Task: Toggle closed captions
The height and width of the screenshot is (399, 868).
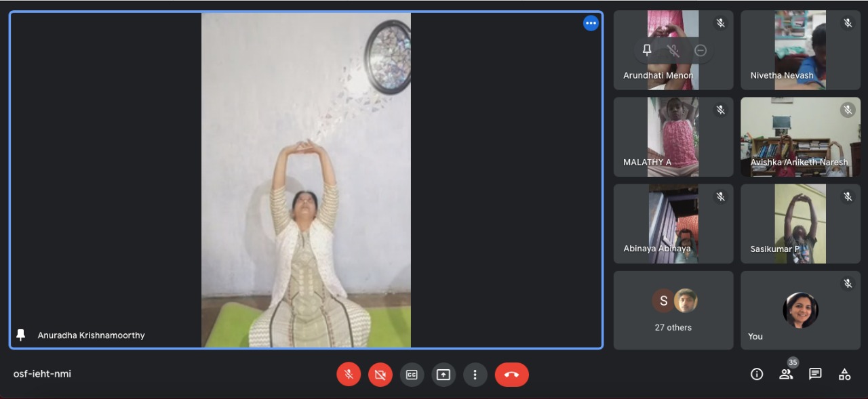Action: click(x=412, y=374)
